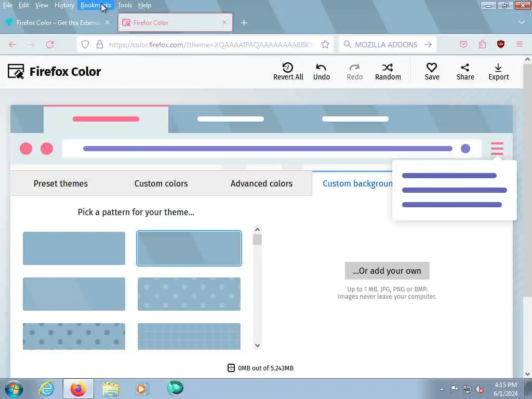Choose the light polka dots pattern
This screenshot has height=399, width=532.
[x=189, y=294]
